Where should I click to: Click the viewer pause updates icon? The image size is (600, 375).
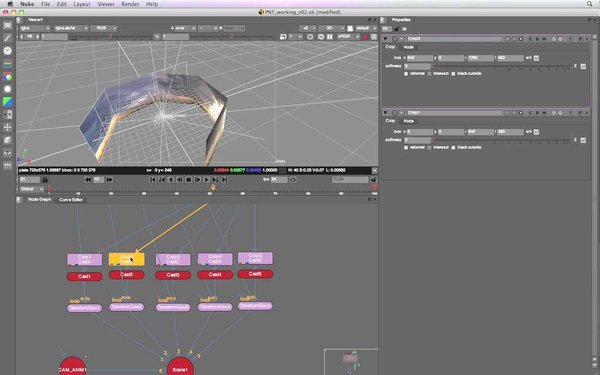[329, 37]
